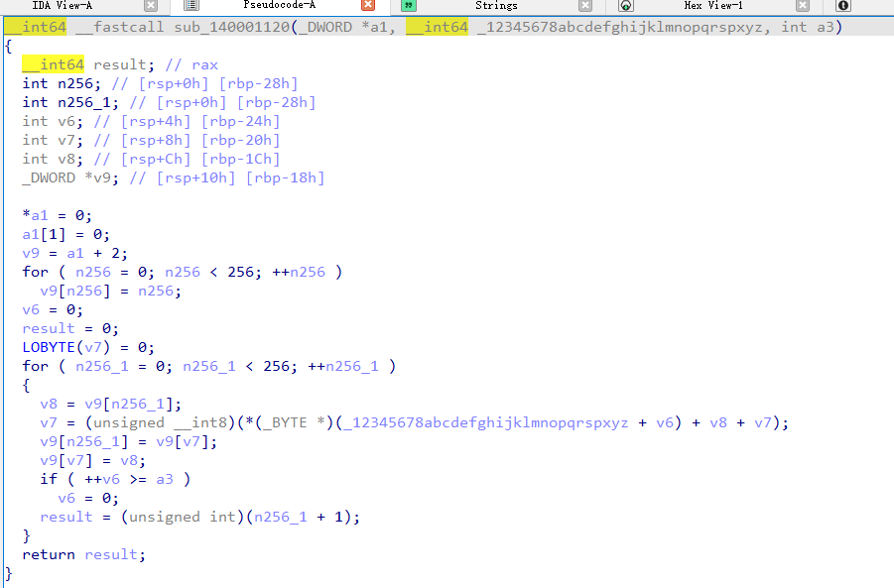Close the IDA View-A tab
Image resolution: width=894 pixels, height=588 pixels.
point(151,6)
